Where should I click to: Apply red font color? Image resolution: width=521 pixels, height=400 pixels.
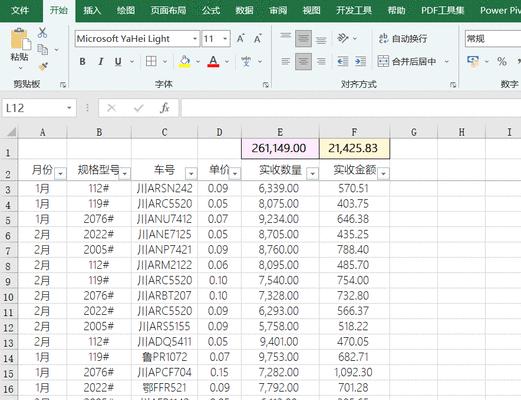pyautogui.click(x=213, y=61)
